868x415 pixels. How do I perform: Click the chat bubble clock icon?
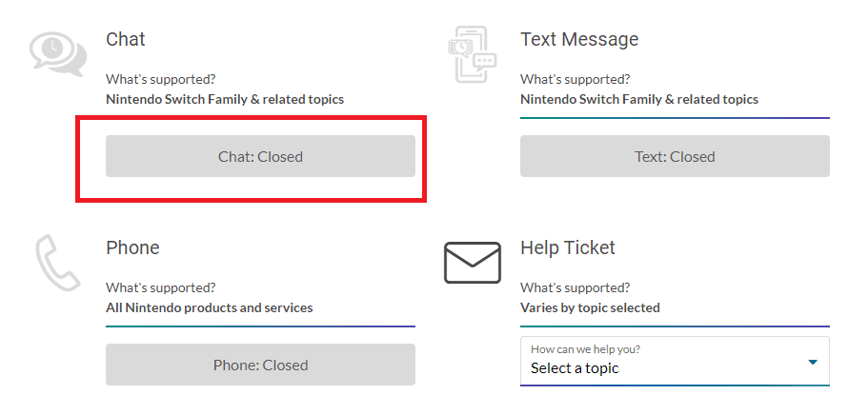pos(58,53)
